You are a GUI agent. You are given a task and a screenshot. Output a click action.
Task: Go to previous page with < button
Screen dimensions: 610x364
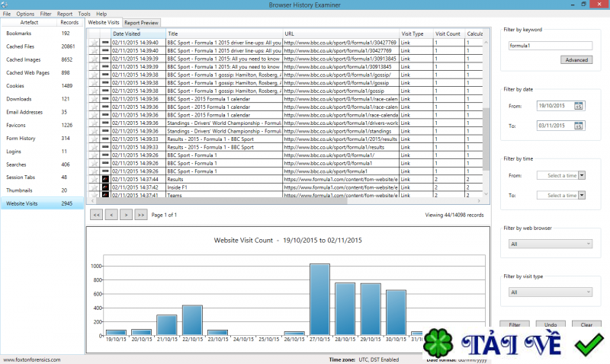point(111,215)
